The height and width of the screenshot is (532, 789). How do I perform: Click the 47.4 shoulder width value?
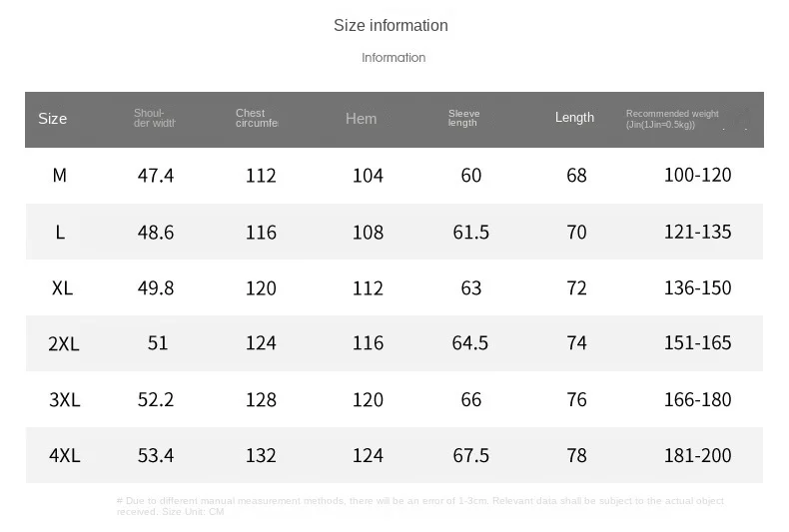click(x=156, y=176)
